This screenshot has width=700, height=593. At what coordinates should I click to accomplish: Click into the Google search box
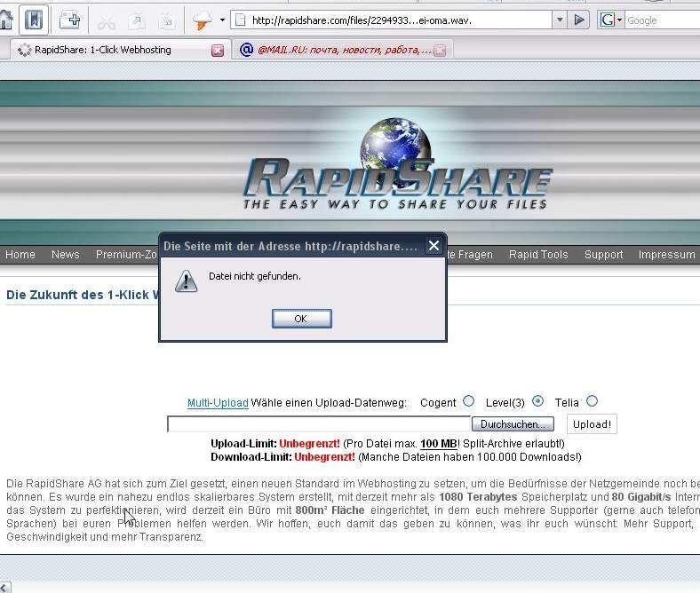[x=662, y=20]
